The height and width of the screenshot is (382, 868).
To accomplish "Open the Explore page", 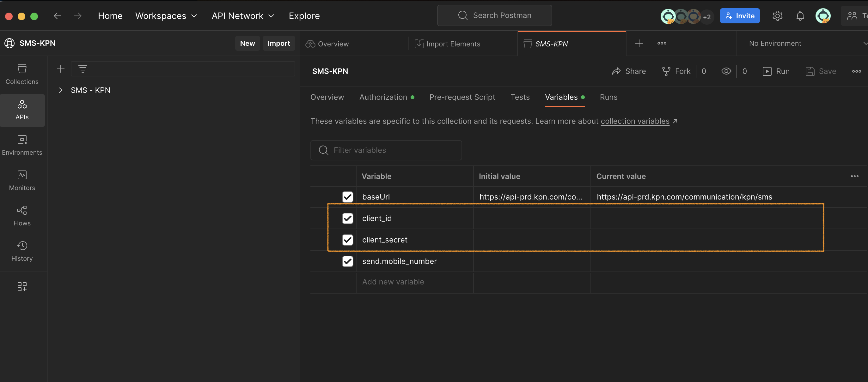I will point(304,16).
